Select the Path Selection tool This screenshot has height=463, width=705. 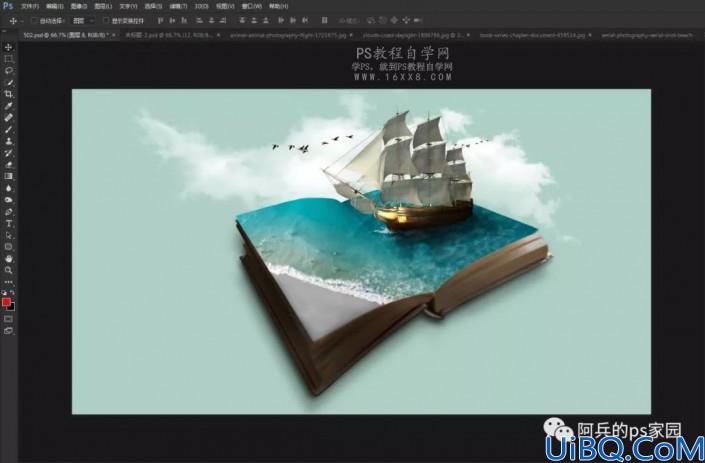coord(8,235)
